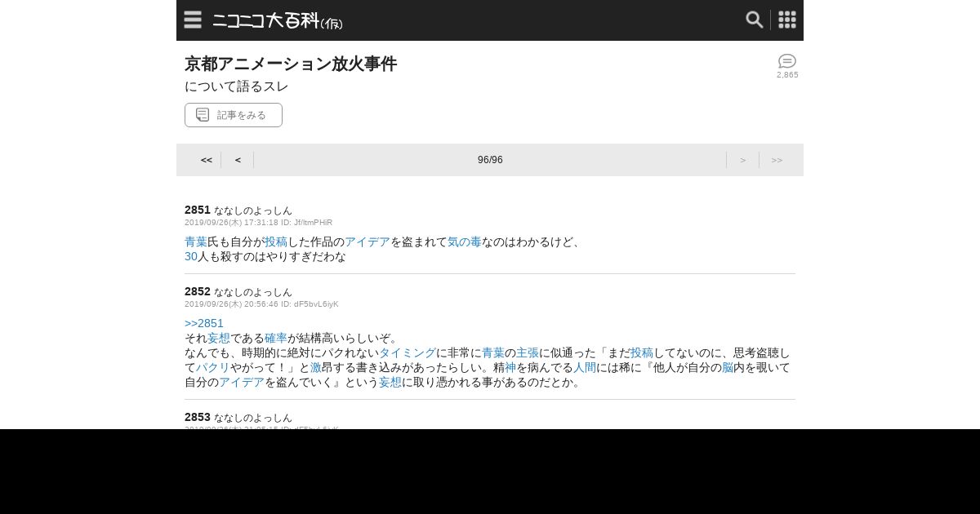Click the ニコニコ大百科 logo

pos(278,21)
